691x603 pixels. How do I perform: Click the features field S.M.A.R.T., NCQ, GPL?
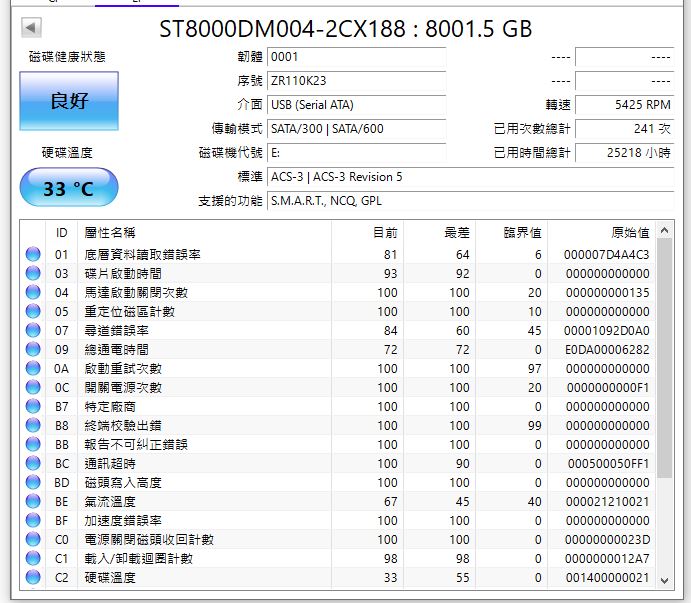471,201
